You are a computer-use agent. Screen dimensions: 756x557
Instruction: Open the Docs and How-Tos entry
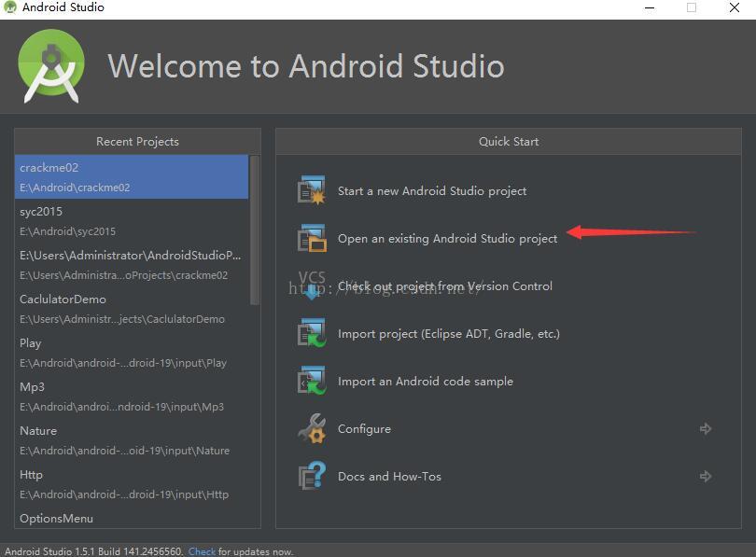coord(389,477)
